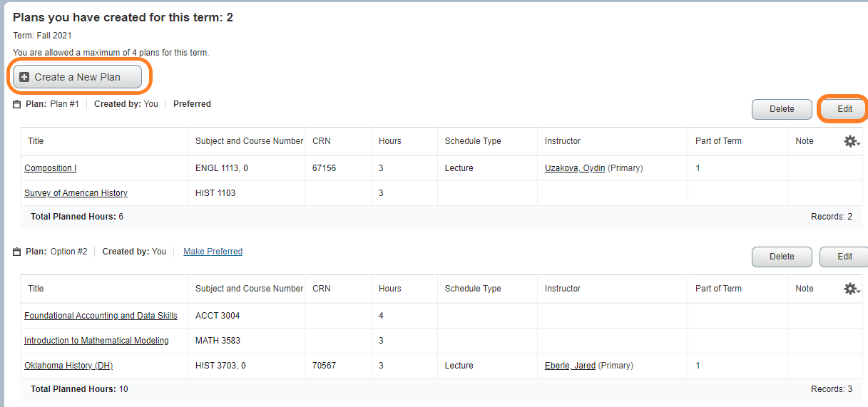The image size is (868, 407).
Task: Sort Plan #1 table by CRN column
Action: (322, 141)
